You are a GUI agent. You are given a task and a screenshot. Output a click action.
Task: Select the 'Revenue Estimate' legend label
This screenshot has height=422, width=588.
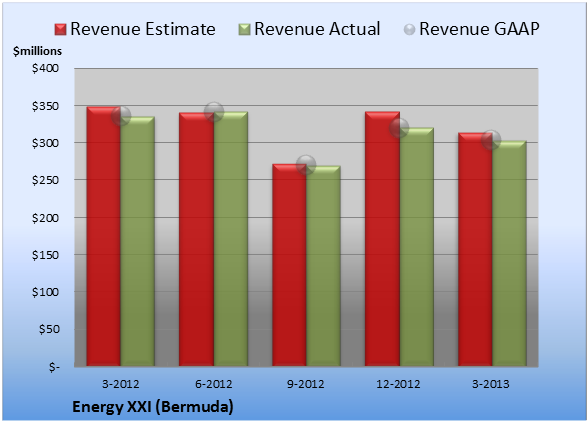tap(143, 29)
